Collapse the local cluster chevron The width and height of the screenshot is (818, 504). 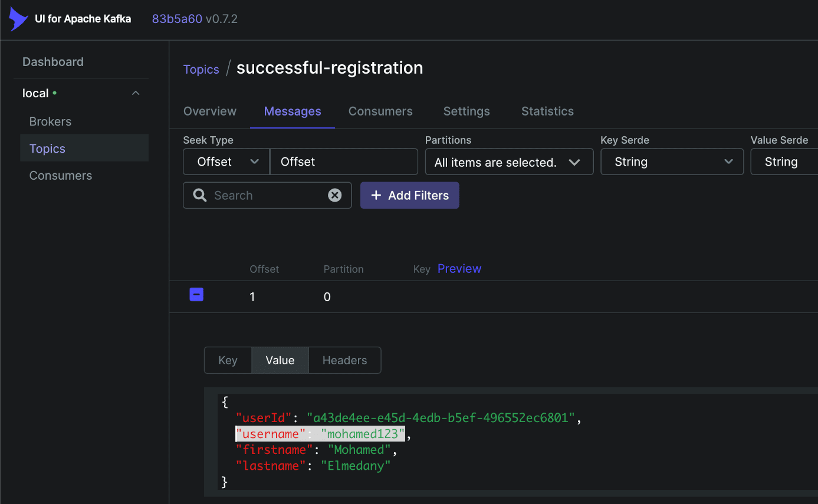[x=136, y=93]
